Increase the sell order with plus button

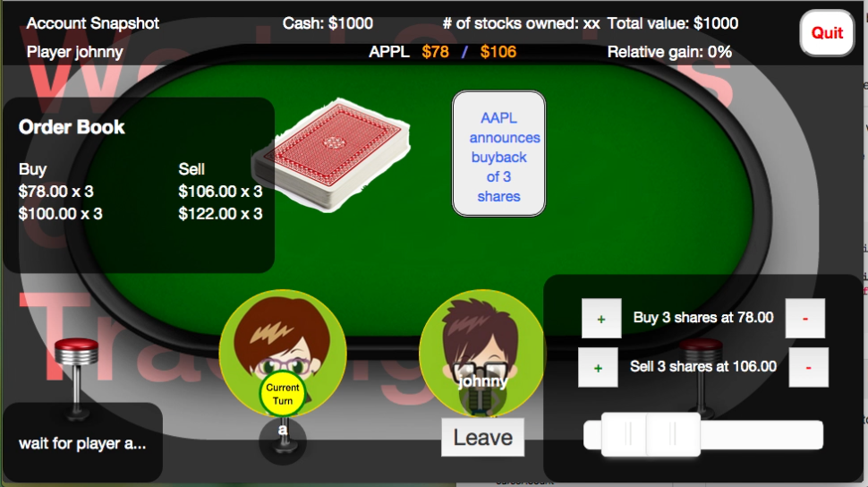click(x=598, y=367)
